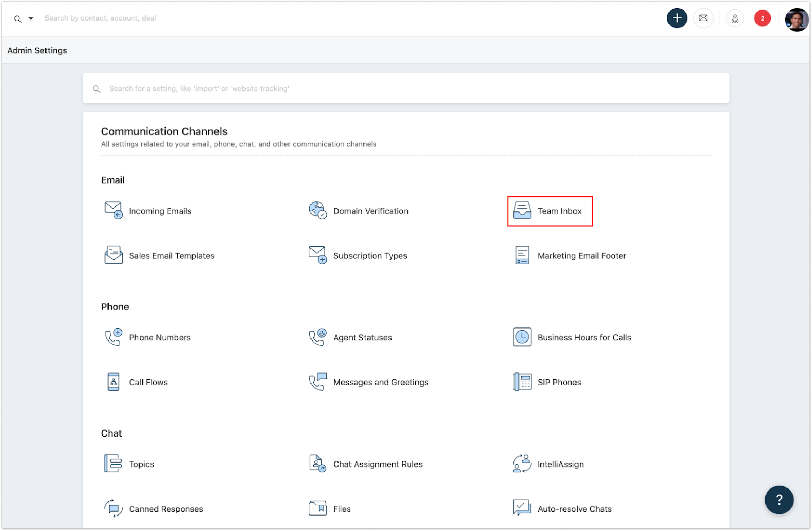Click the round help question mark button
The width and height of the screenshot is (812, 531).
click(x=779, y=500)
